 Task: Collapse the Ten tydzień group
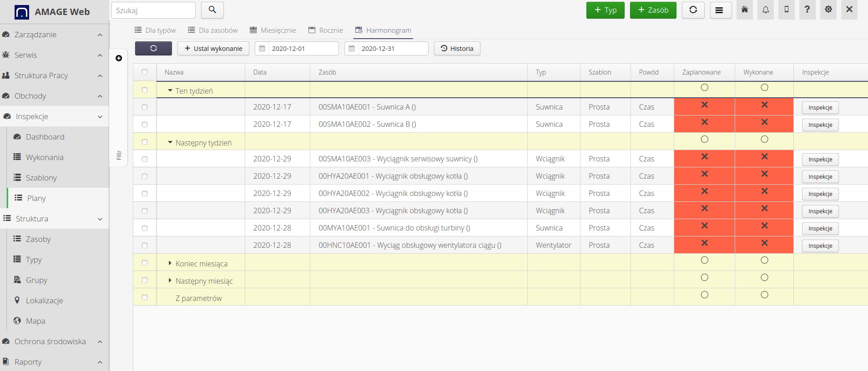[x=170, y=91]
